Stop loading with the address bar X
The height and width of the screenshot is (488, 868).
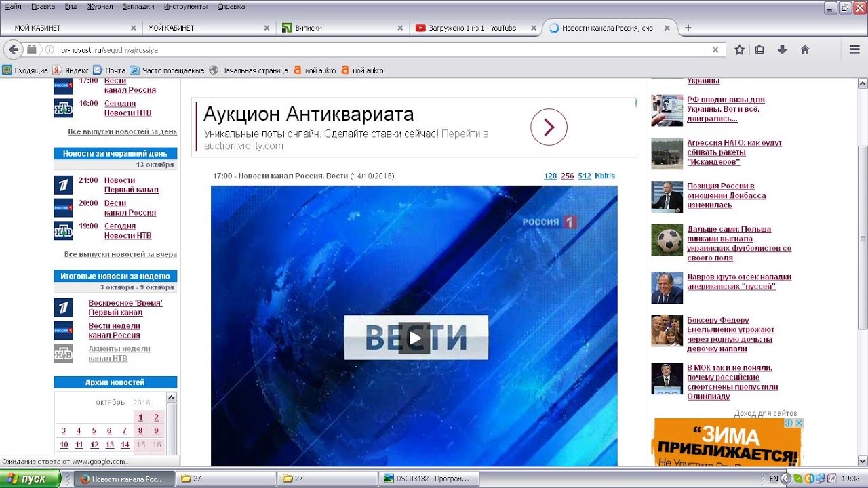pos(715,49)
